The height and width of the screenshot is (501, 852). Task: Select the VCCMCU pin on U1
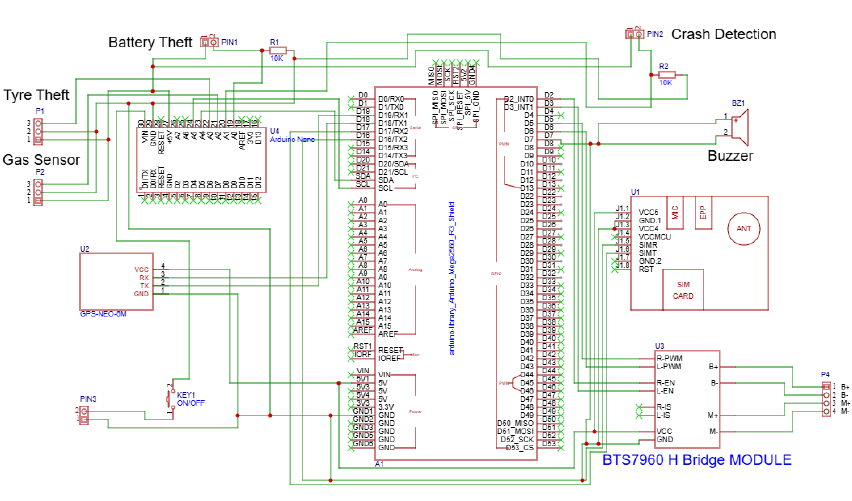[x=655, y=237]
